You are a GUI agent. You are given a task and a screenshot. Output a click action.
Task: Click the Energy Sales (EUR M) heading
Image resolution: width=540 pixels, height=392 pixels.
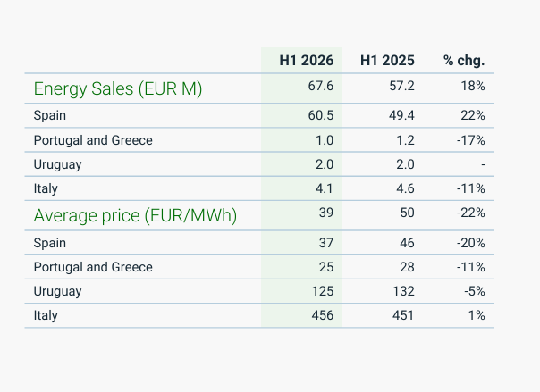pyautogui.click(x=118, y=88)
